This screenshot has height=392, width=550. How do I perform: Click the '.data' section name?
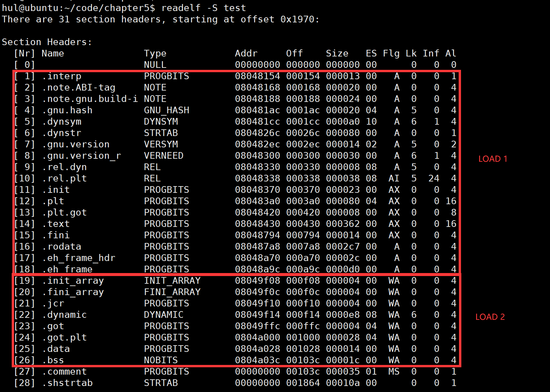point(56,349)
